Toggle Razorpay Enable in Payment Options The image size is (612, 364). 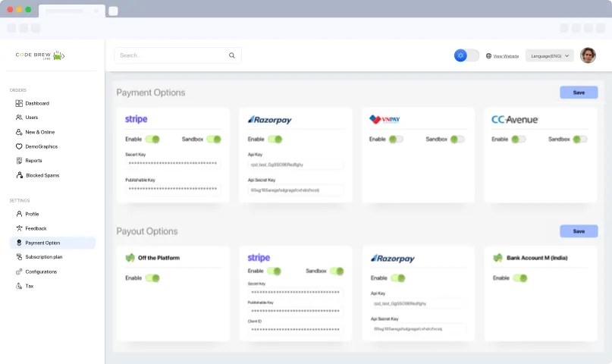coord(275,140)
